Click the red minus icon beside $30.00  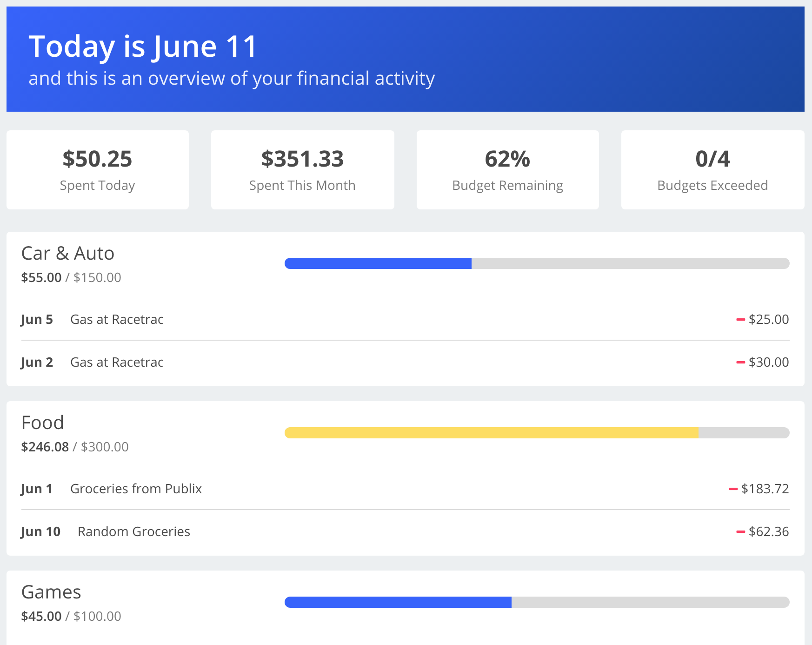[x=741, y=363]
